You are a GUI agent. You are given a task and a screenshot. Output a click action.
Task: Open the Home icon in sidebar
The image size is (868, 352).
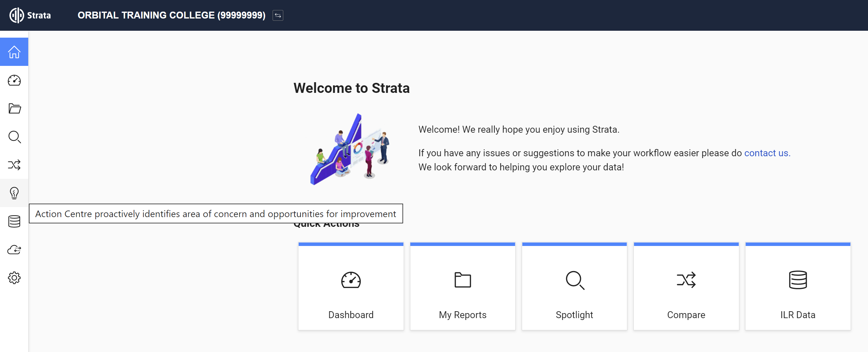[x=14, y=52]
